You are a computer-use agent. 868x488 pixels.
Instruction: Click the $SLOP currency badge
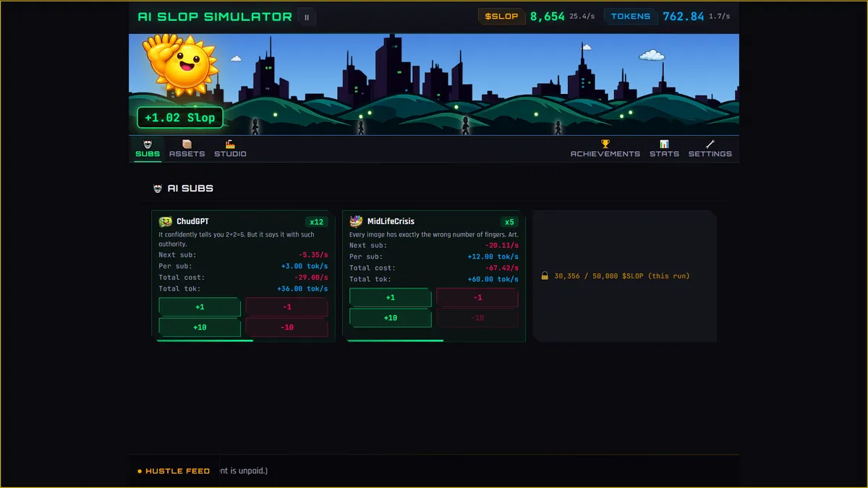501,15
